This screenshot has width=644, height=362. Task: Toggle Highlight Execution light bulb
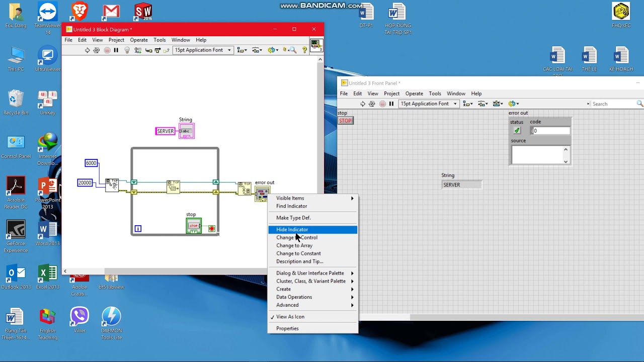pyautogui.click(x=127, y=50)
